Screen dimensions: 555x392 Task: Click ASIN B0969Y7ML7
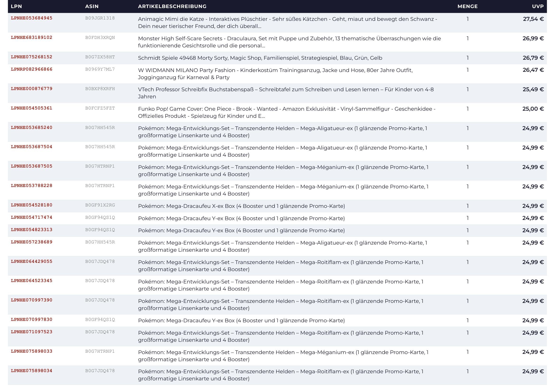pyautogui.click(x=100, y=69)
